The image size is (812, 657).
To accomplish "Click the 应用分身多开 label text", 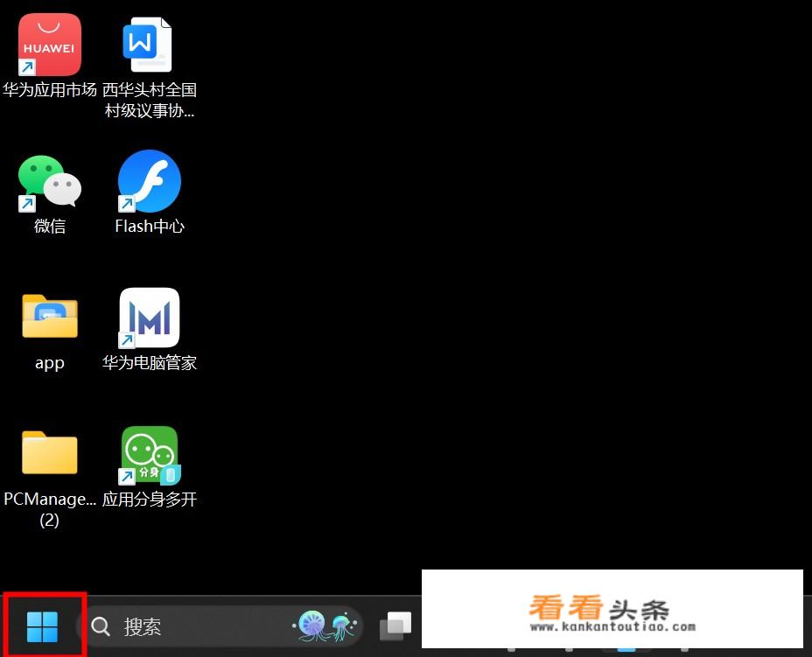I will point(149,499).
